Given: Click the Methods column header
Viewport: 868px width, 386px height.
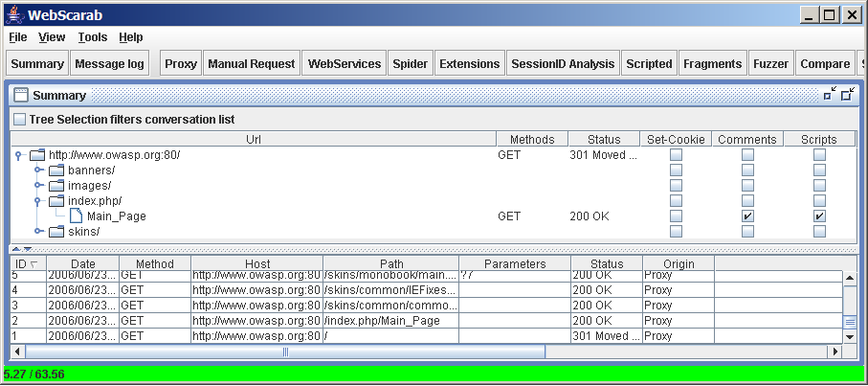Looking at the screenshot, I should click(x=532, y=139).
